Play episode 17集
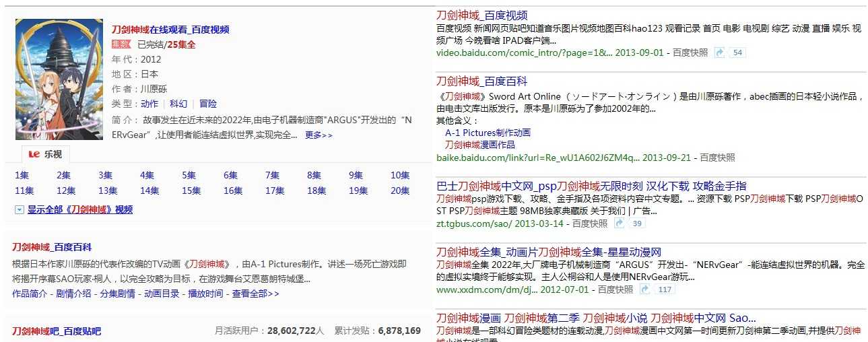Image resolution: width=868 pixels, height=342 pixels. (x=275, y=191)
